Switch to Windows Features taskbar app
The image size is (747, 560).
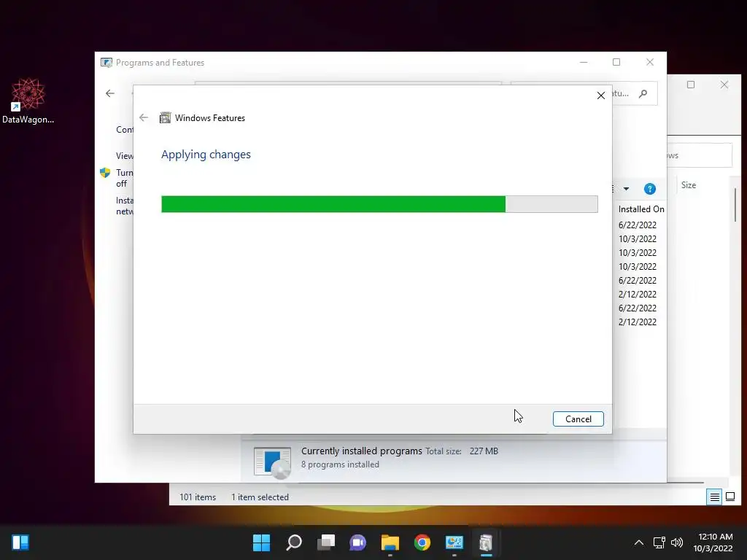click(486, 542)
